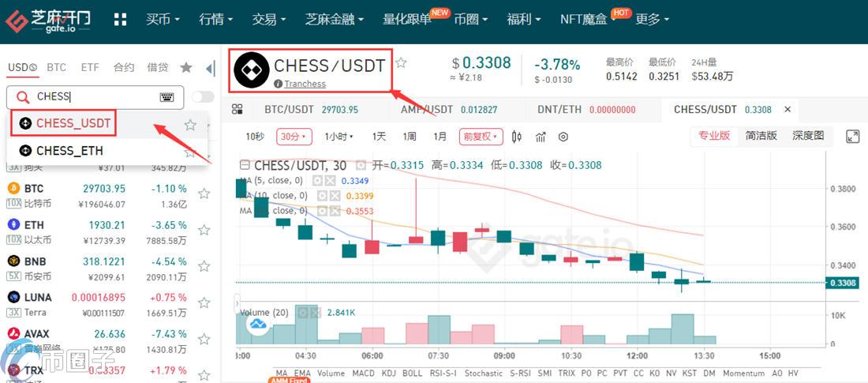Open the candlestick chart style icon
The height and width of the screenshot is (383, 868).
click(x=517, y=137)
